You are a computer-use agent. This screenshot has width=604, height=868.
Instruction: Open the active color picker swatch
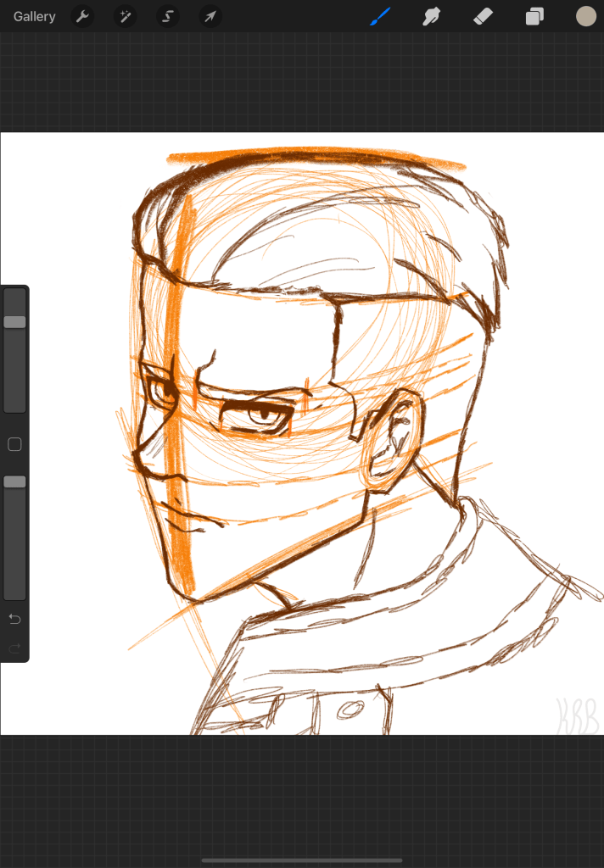(x=585, y=17)
